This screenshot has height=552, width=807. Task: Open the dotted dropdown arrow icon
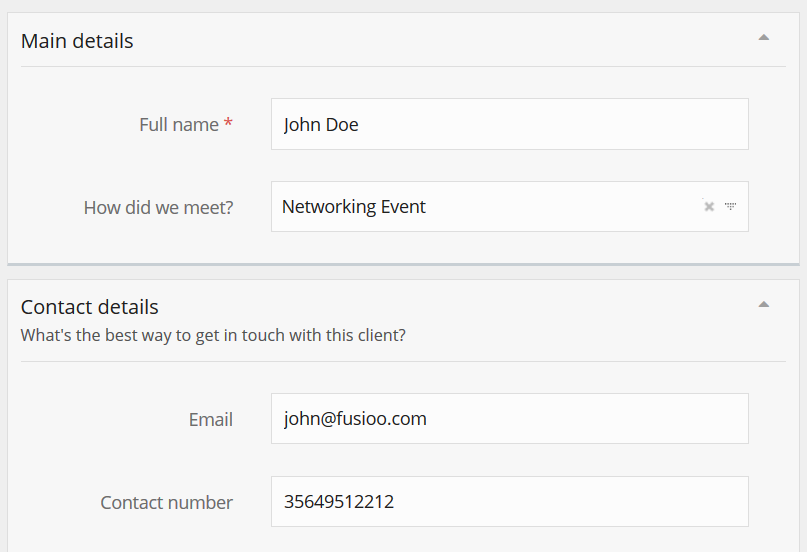(731, 207)
